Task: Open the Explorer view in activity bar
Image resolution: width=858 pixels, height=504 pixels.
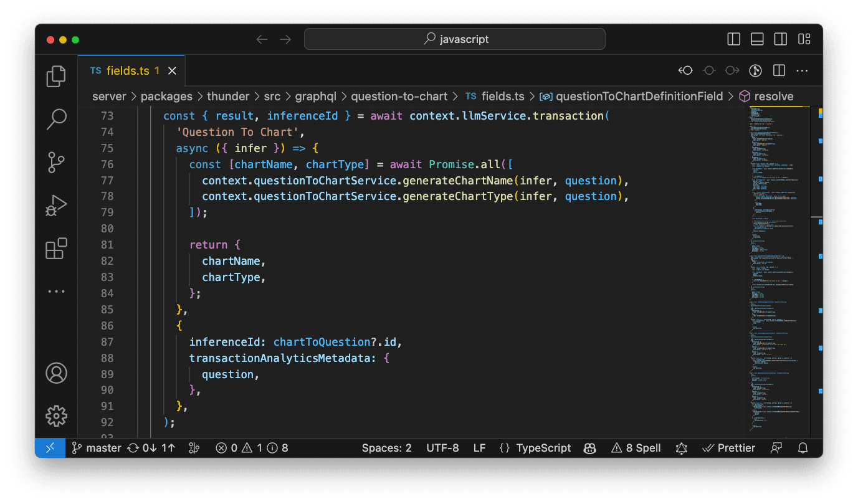Action: 56,76
